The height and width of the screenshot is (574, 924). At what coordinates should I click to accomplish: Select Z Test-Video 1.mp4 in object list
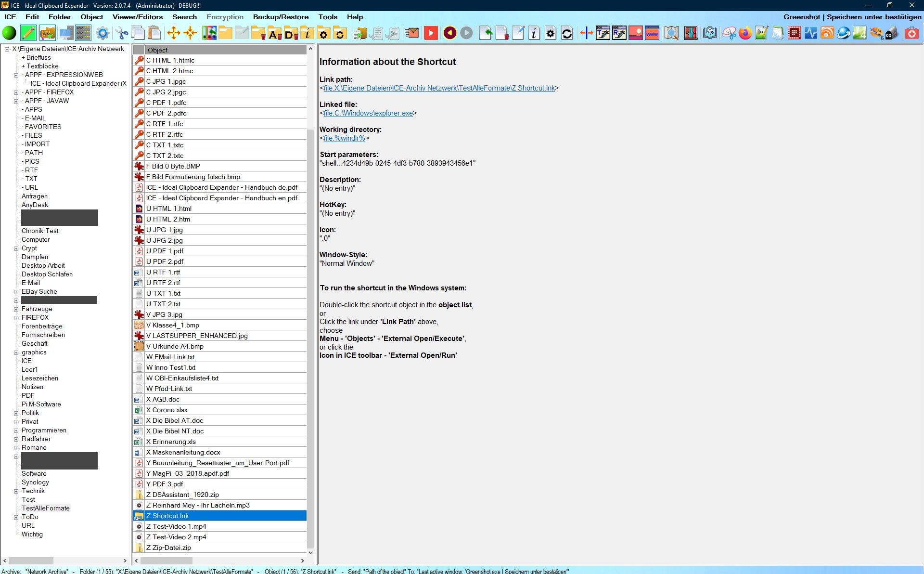pos(176,526)
